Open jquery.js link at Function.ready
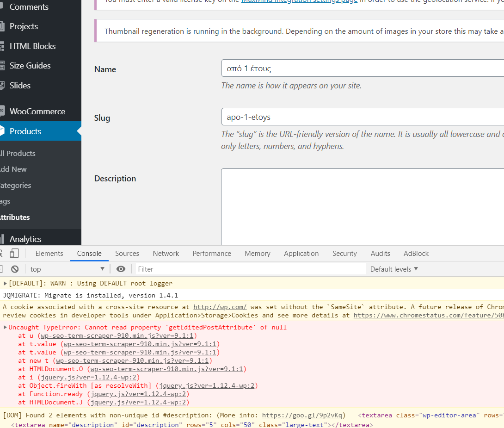Image resolution: width=504 pixels, height=428 pixels. pos(138,394)
